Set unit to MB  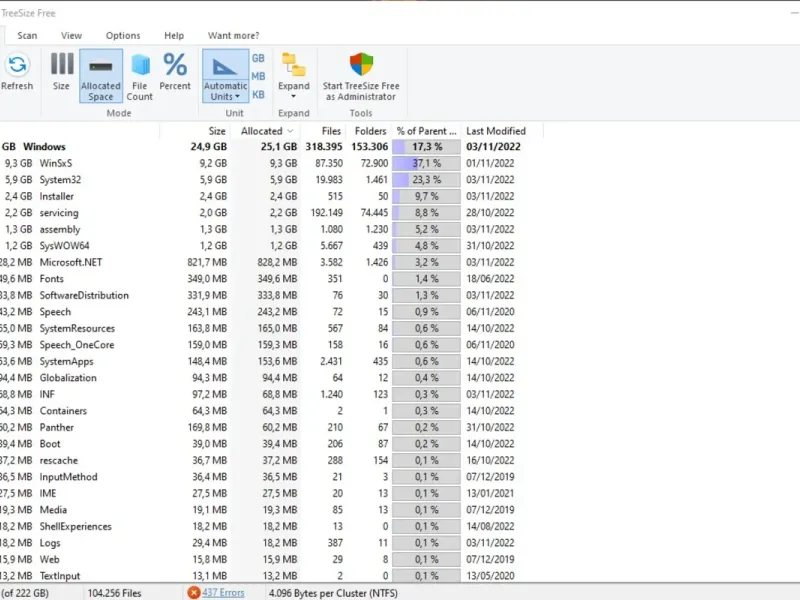(258, 77)
